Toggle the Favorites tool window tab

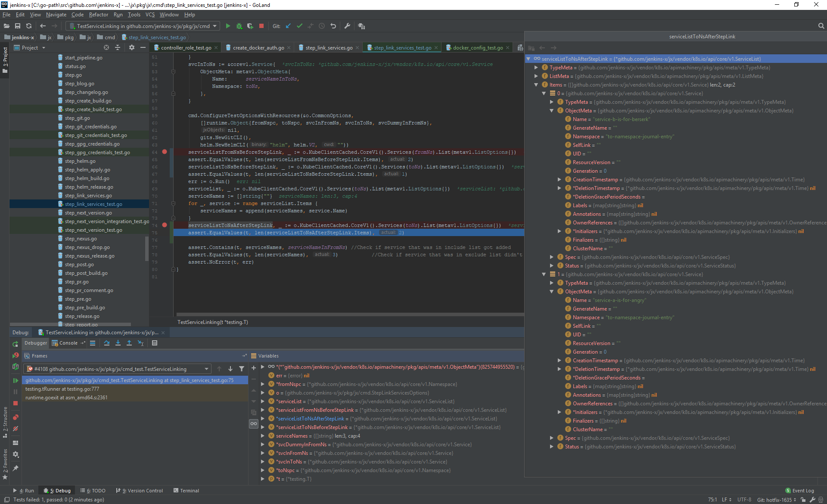tap(5, 464)
